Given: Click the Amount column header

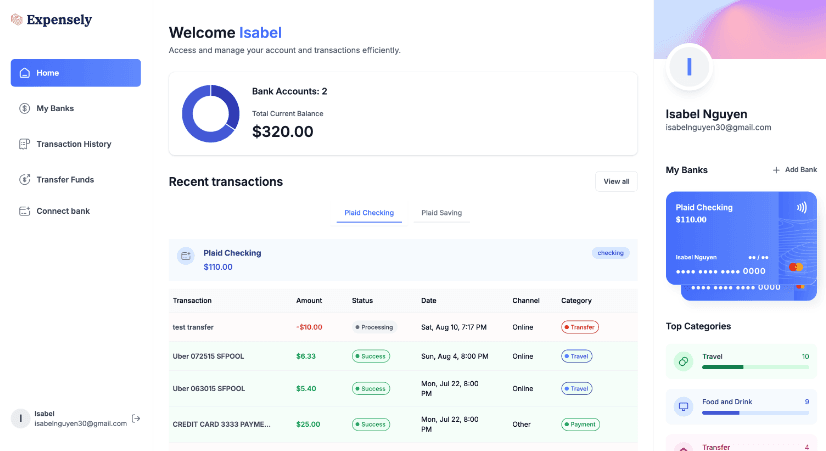Looking at the screenshot, I should tap(309, 300).
